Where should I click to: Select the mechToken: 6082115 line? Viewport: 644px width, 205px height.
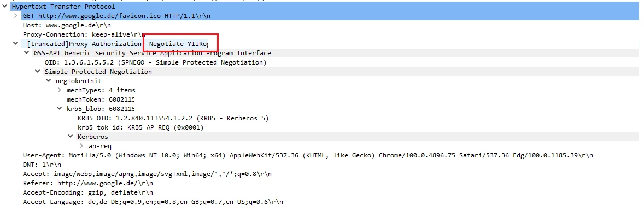point(101,99)
